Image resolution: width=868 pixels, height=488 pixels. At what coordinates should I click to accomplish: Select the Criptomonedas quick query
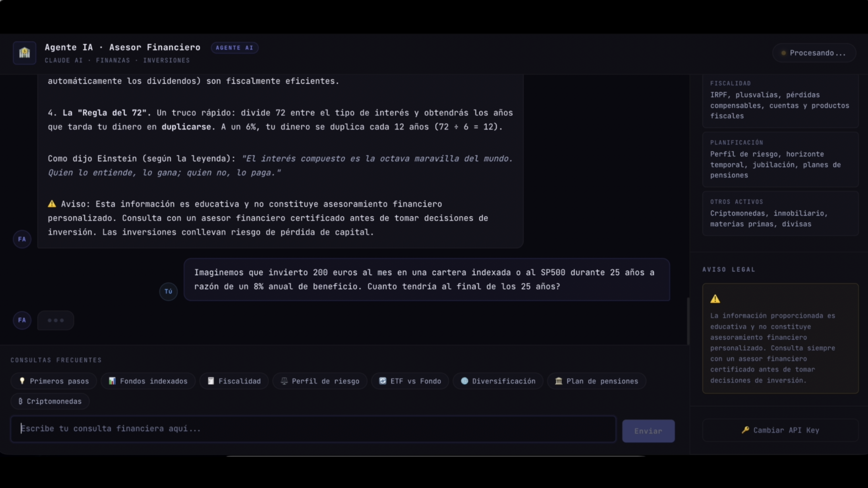point(50,401)
